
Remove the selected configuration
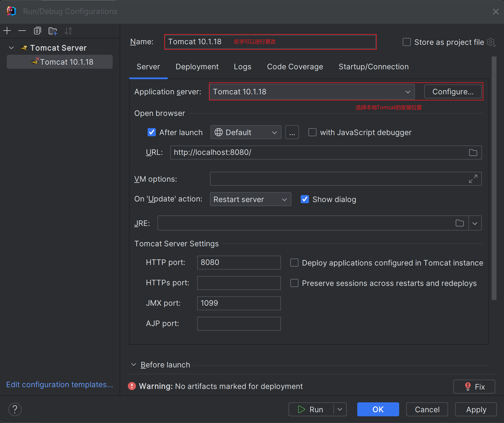coord(22,31)
